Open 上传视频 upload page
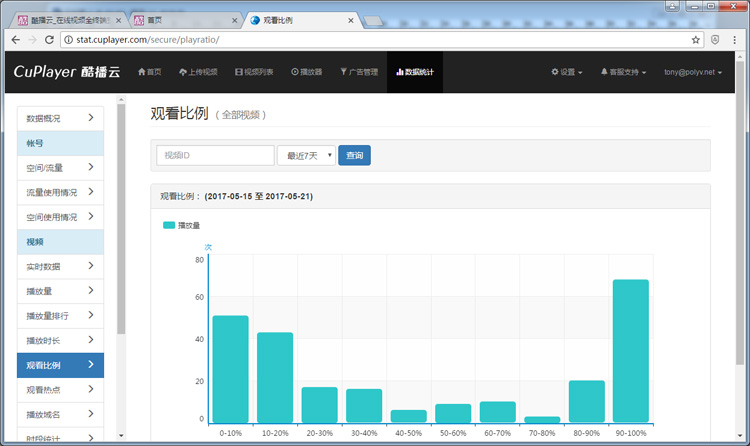 tap(198, 72)
